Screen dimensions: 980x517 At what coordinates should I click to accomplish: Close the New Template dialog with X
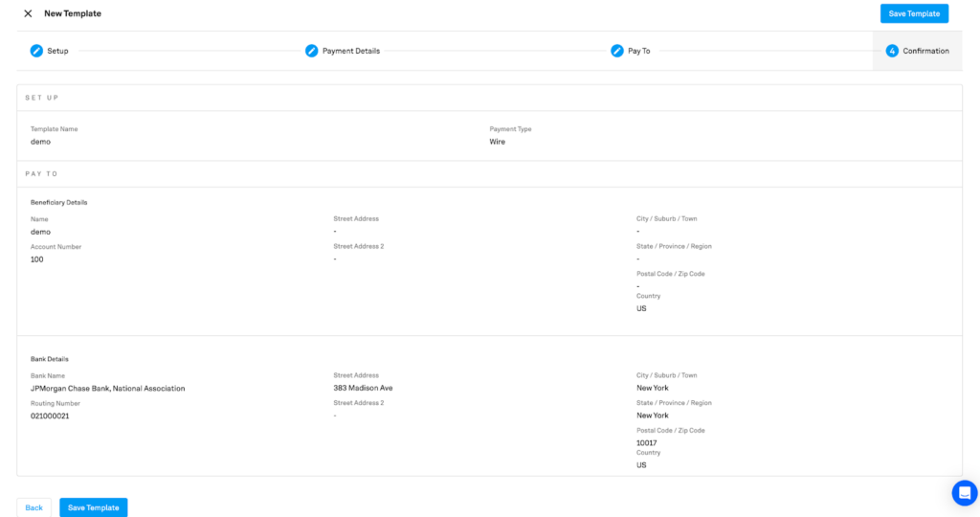pos(28,13)
